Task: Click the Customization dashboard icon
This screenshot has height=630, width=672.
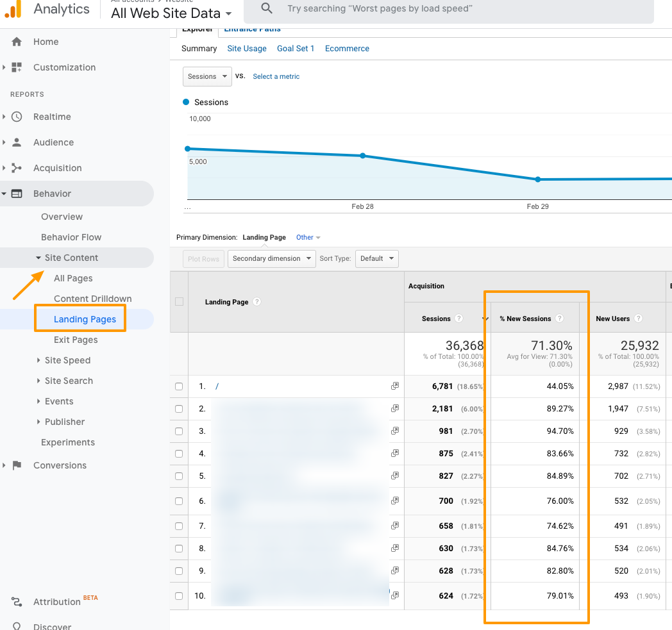Action: click(x=17, y=67)
